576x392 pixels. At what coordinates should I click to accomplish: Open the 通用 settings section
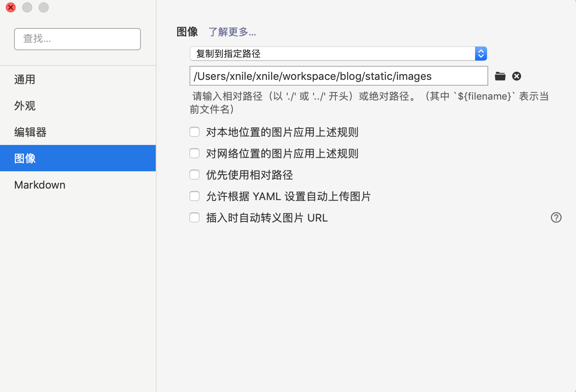click(x=25, y=79)
